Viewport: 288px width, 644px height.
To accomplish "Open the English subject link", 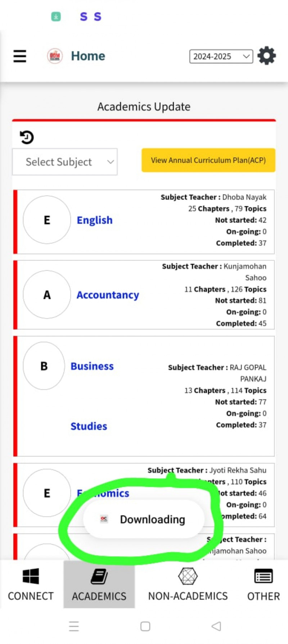I will pyautogui.click(x=95, y=220).
